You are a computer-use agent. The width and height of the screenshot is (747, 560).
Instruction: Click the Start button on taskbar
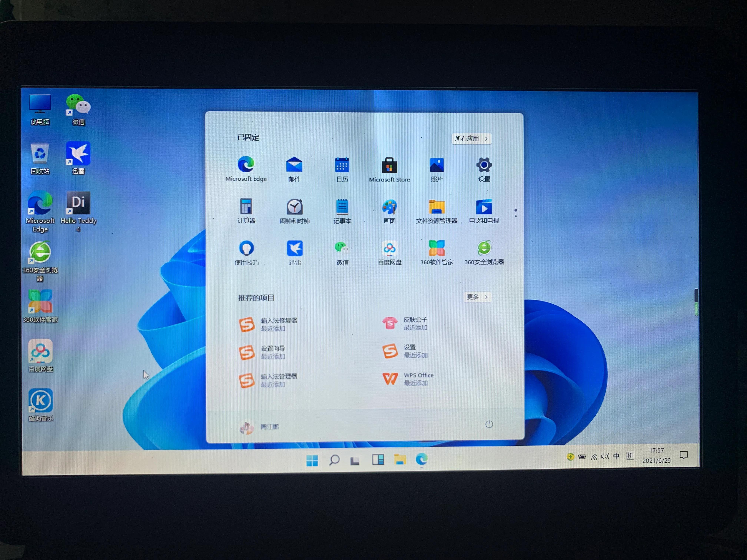tap(312, 460)
